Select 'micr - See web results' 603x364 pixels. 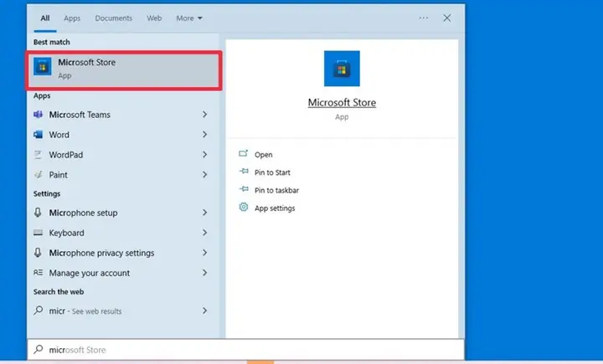[x=85, y=311]
